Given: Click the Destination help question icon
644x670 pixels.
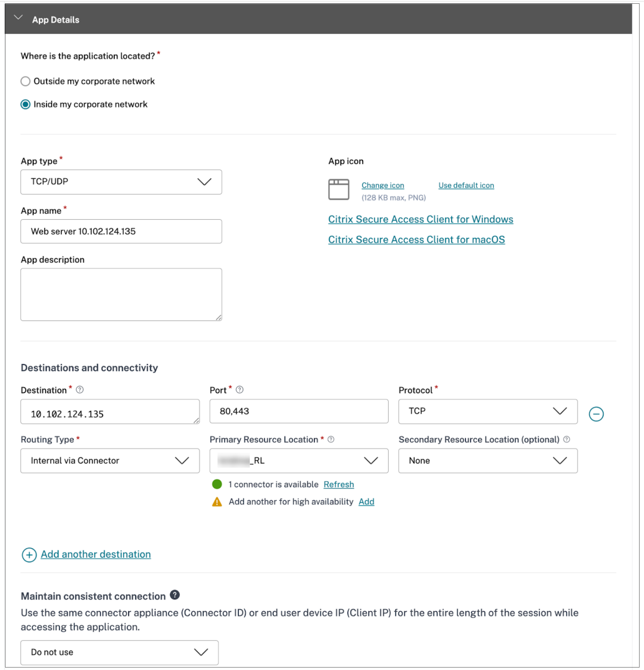Looking at the screenshot, I should 80,390.
